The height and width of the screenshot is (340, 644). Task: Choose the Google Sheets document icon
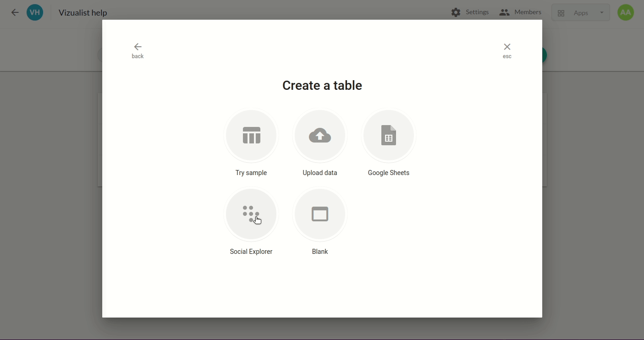pos(389,136)
